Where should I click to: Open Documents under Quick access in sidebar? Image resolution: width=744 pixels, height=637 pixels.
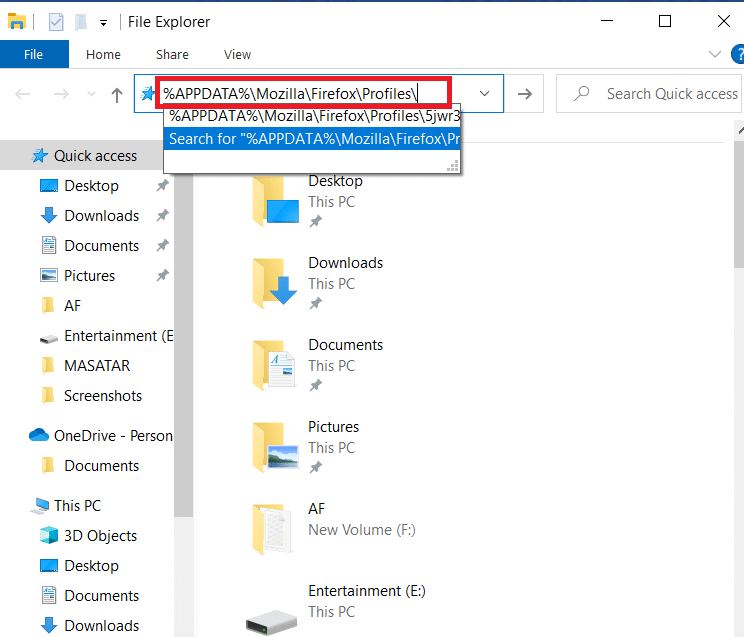tap(101, 246)
